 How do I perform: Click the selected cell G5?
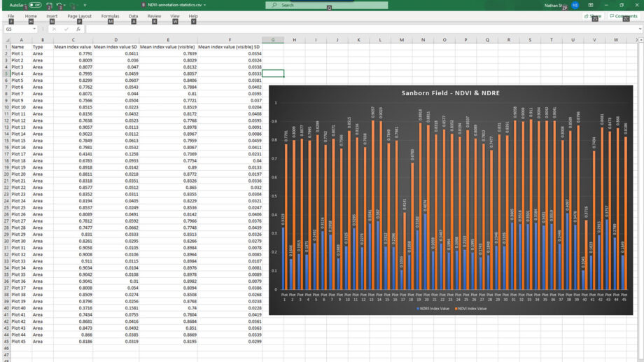pyautogui.click(x=273, y=74)
